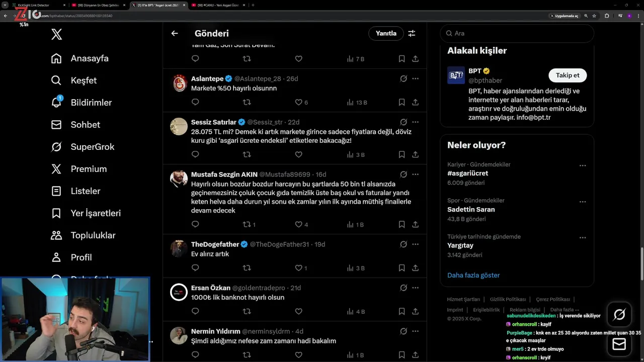
Task: Open Profil page
Action: pos(71,257)
